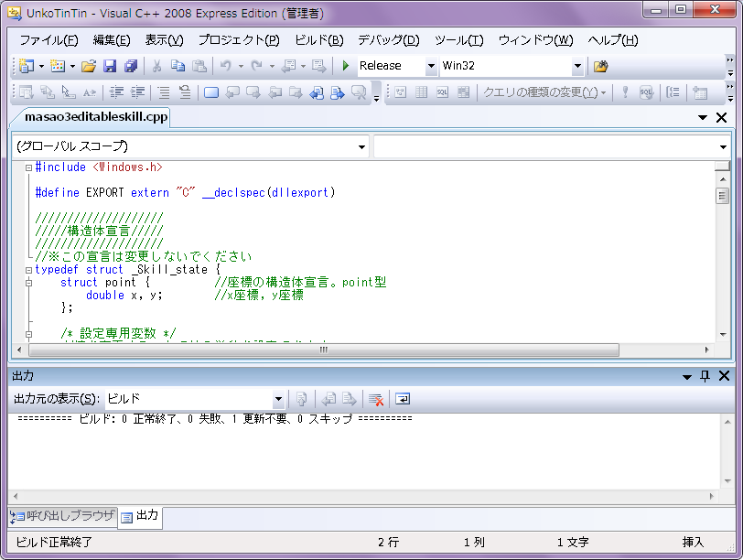This screenshot has width=743, height=560.
Task: Click the editor vertical scrollbar thumb
Action: point(722,196)
